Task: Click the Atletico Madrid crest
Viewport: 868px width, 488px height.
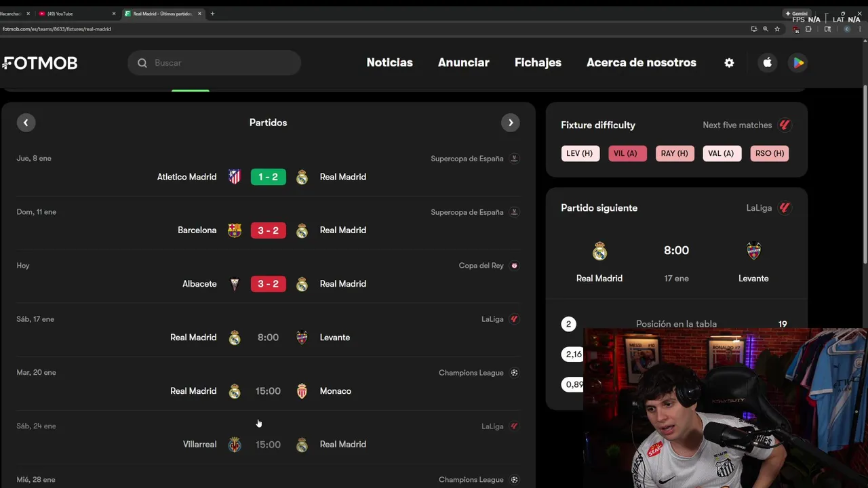Action: pyautogui.click(x=235, y=177)
